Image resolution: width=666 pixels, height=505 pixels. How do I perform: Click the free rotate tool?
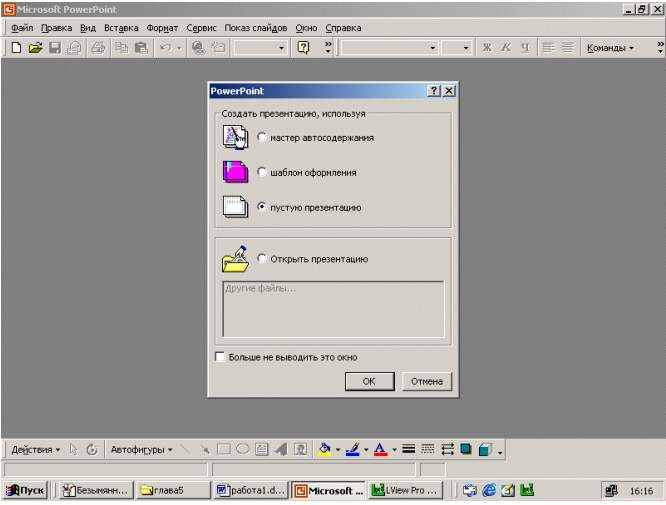click(92, 449)
